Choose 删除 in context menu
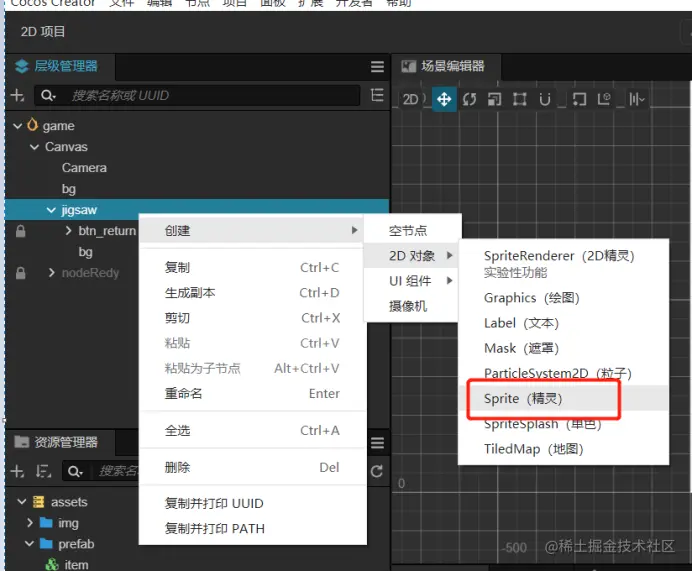693x572 pixels. coord(252,467)
